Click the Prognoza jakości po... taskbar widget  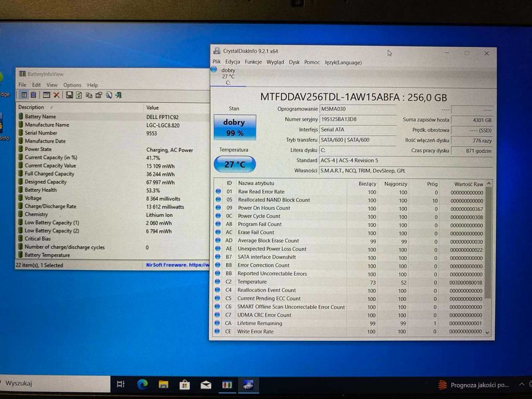473,385
